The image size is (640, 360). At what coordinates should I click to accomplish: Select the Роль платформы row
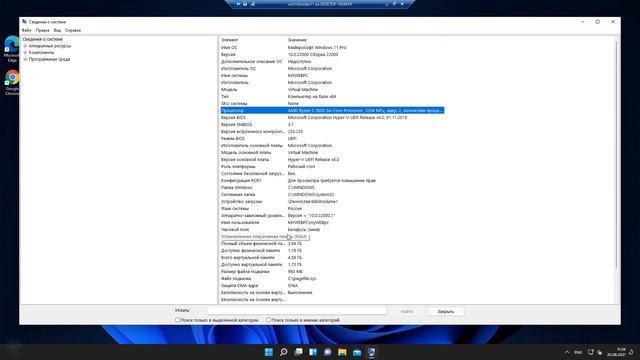coord(332,167)
